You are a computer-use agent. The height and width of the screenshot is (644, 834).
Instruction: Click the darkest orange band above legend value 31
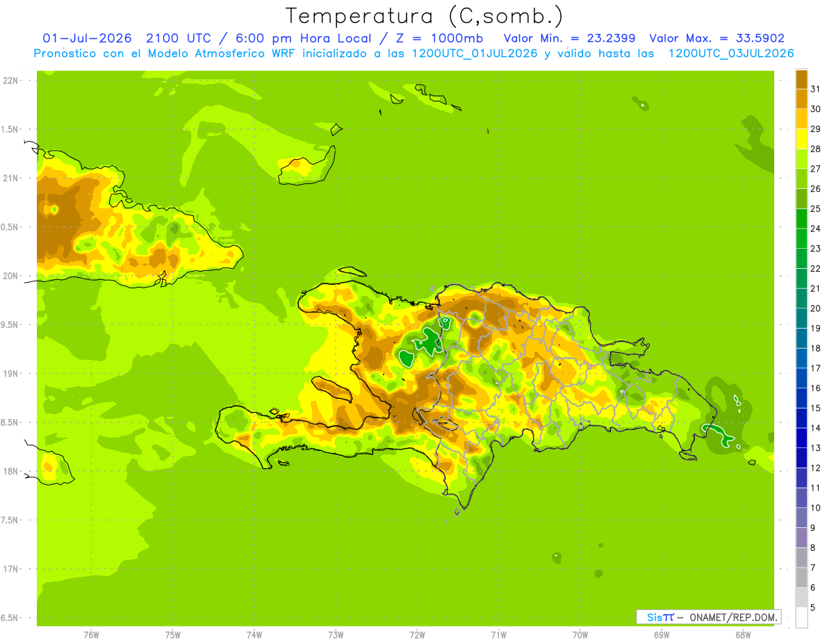[x=801, y=79]
